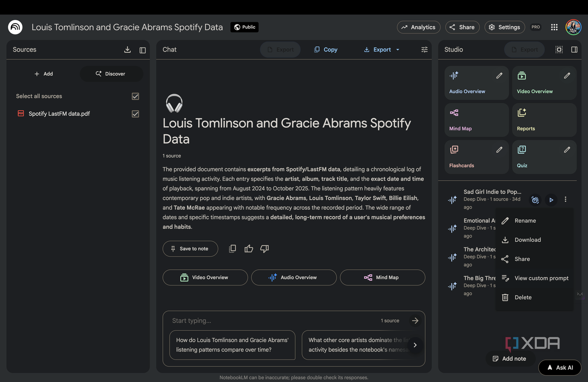Open more options for Sad Girl Indie
Image resolution: width=588 pixels, height=382 pixels.
[x=565, y=200]
